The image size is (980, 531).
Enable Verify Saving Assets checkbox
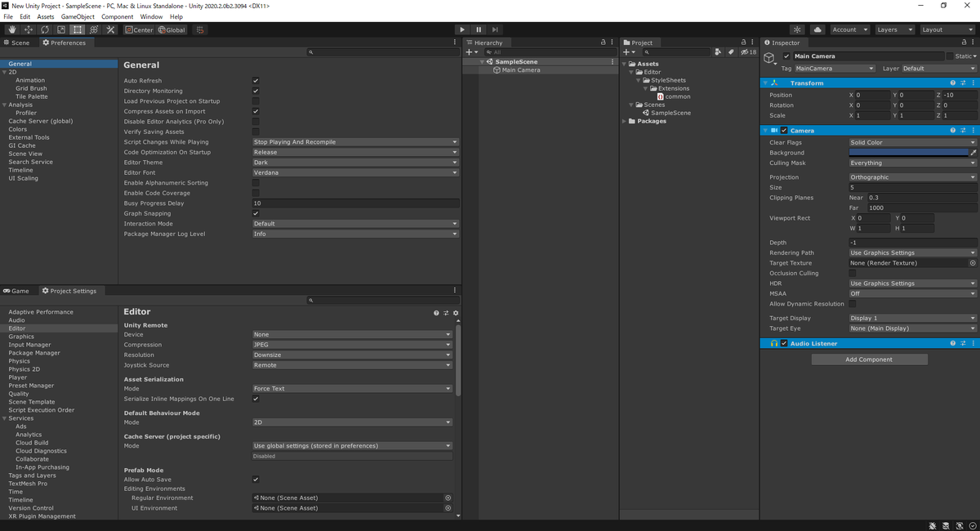click(256, 132)
